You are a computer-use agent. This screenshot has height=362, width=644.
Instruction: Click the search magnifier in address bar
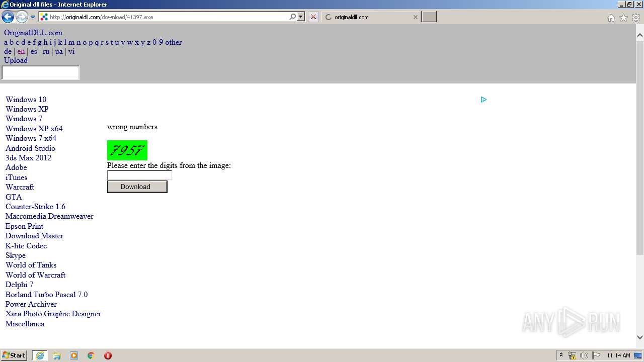pos(293,17)
